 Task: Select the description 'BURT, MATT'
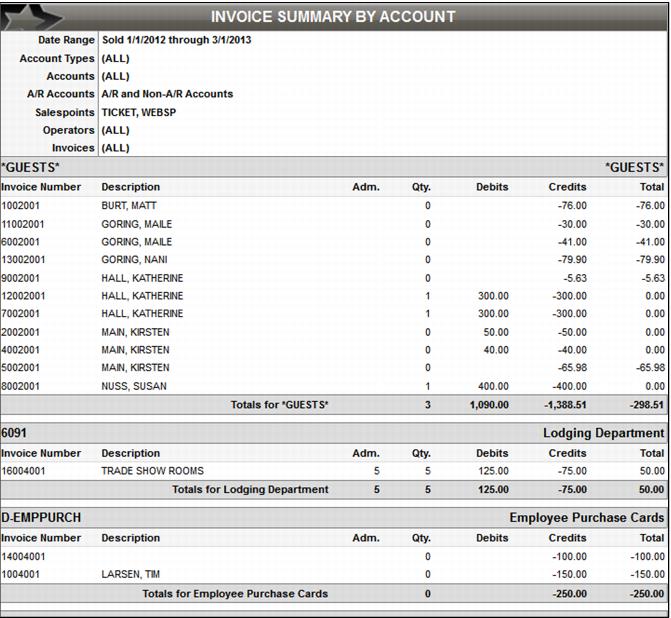click(129, 206)
